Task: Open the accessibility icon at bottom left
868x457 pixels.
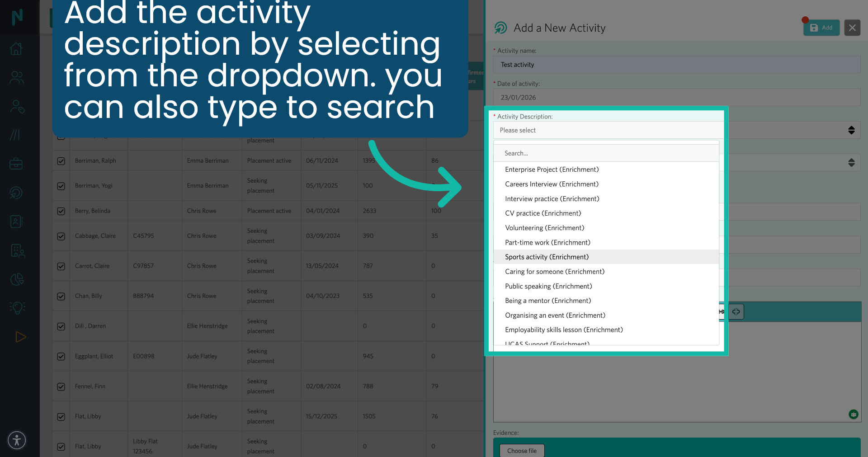Action: click(x=17, y=440)
